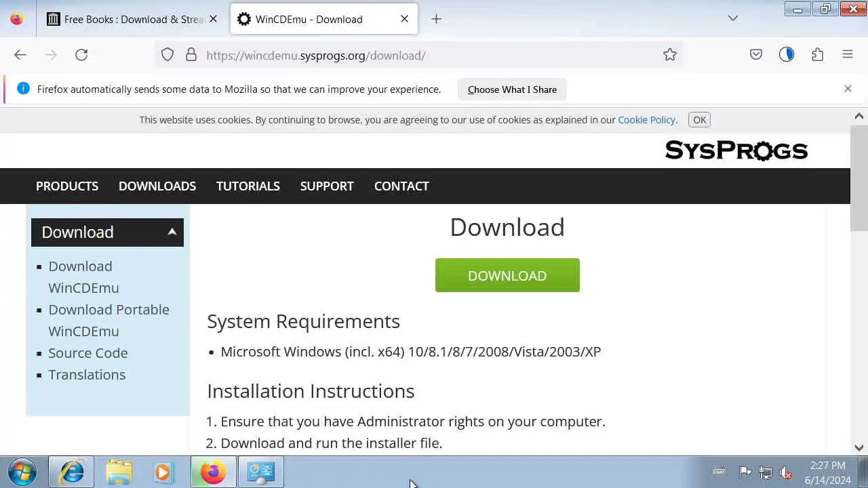
Task: Go back using the Firefox back arrow
Action: pos(20,55)
